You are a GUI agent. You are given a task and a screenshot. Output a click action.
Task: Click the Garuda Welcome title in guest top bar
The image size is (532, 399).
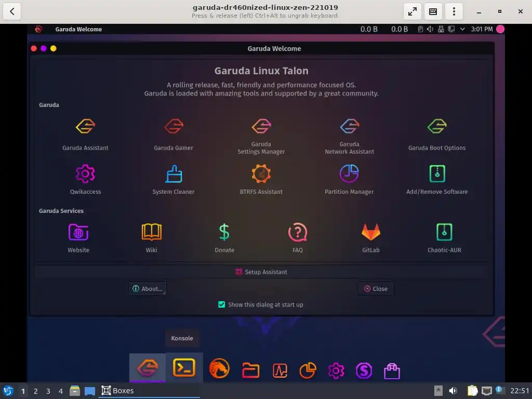[x=79, y=29]
